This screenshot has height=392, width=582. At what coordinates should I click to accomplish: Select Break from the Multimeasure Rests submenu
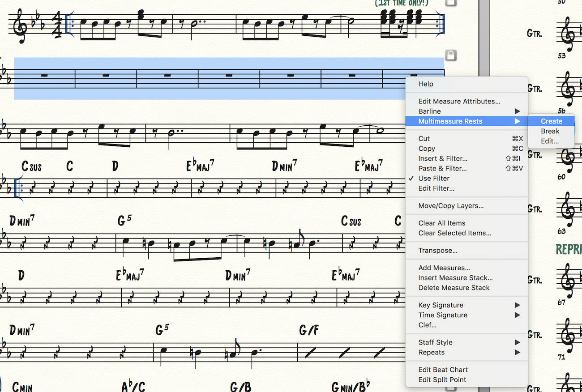pos(550,131)
